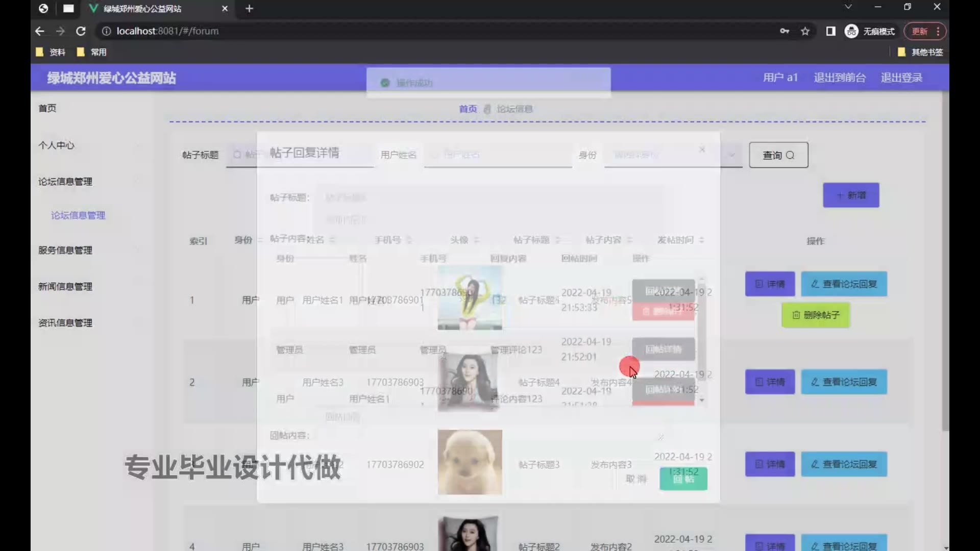Click 退出登录 to log out
This screenshot has width=980, height=551.
point(901,78)
